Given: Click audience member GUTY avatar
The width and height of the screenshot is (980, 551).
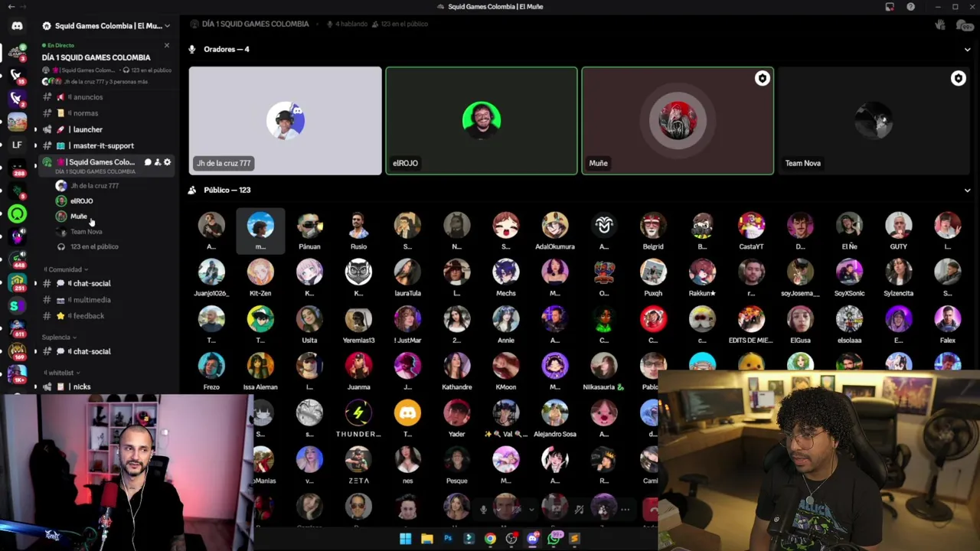Looking at the screenshot, I should pyautogui.click(x=898, y=226).
